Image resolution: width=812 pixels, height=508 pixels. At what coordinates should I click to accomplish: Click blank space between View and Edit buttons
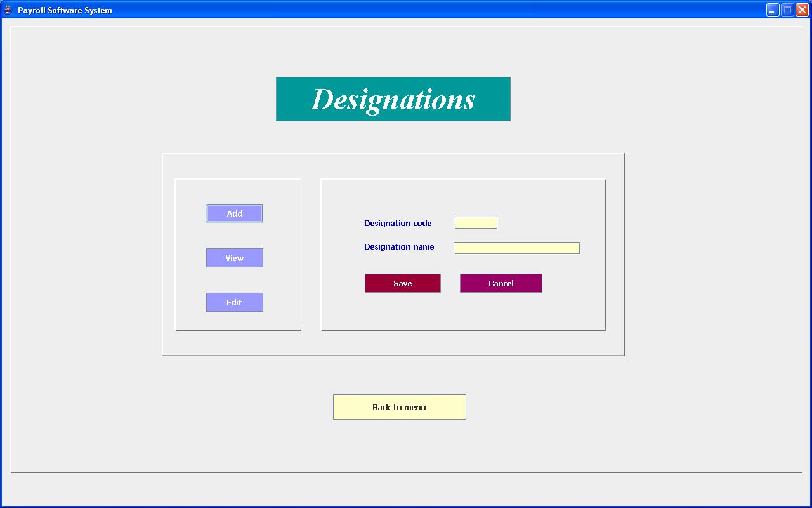coord(234,280)
